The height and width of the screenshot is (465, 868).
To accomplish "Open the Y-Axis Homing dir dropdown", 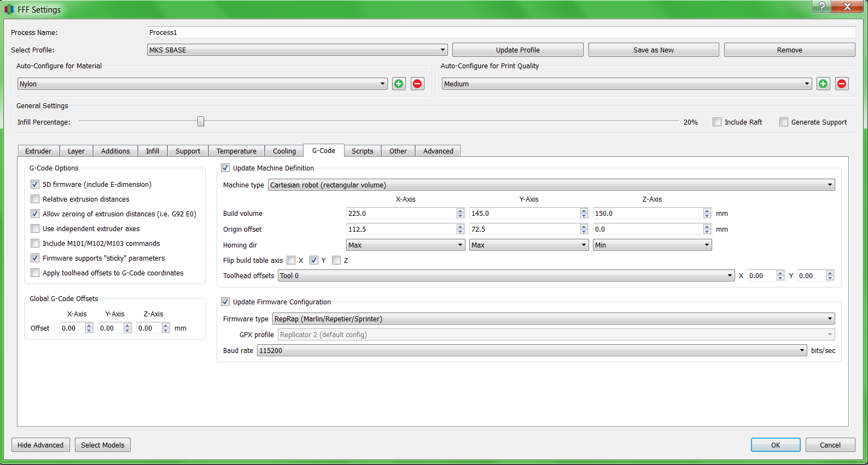I will [x=529, y=245].
